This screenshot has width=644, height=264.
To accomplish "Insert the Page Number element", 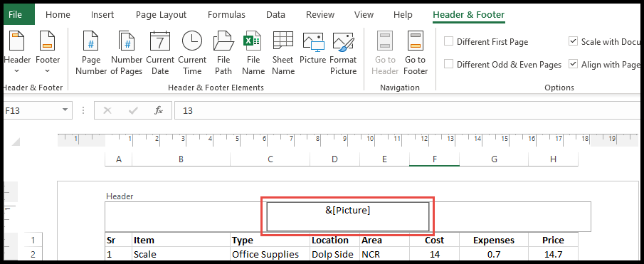I will pos(91,53).
